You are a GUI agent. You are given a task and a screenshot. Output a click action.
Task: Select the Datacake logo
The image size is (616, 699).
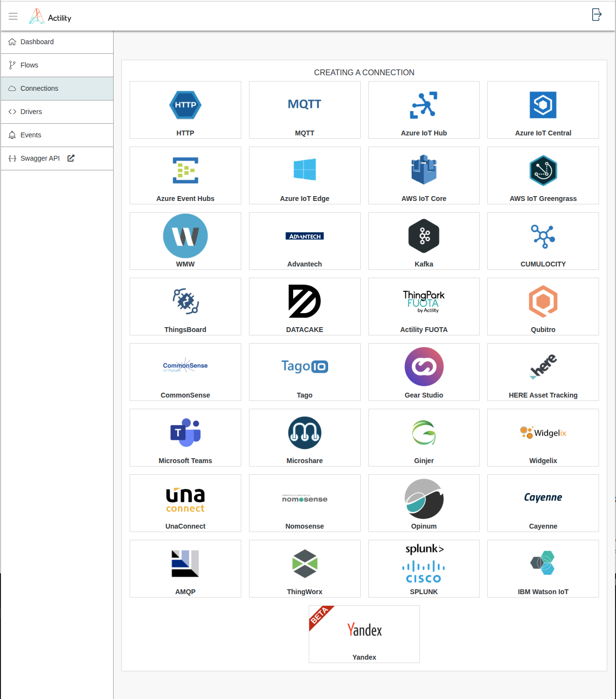click(x=304, y=301)
